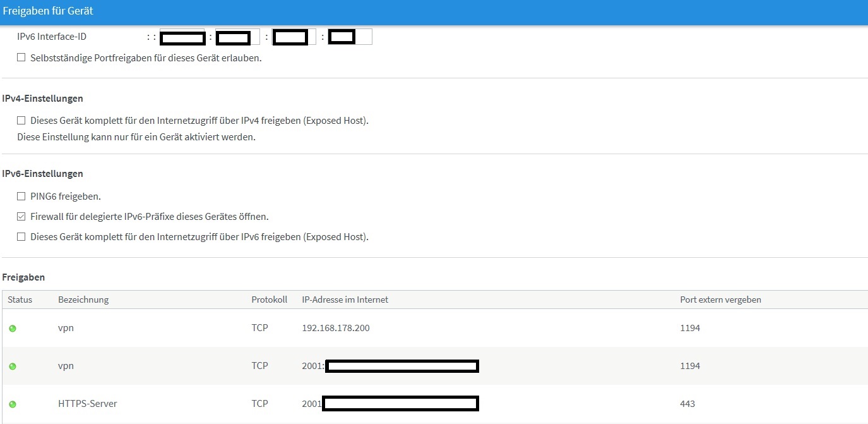Enable IPv4 Exposed Host checkbox
The width and height of the screenshot is (868, 424).
[x=21, y=120]
